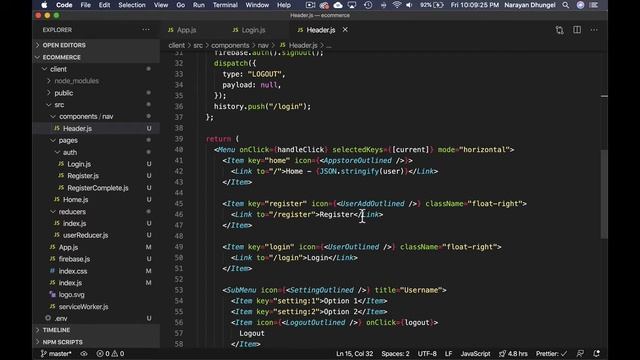The image size is (640, 360).
Task: Open the Selection menu
Action: [x=132, y=5]
